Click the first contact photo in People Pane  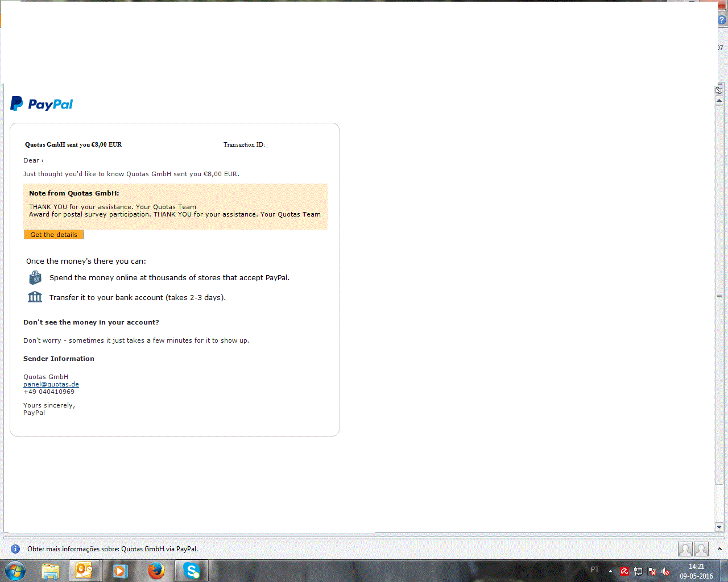pos(685,549)
